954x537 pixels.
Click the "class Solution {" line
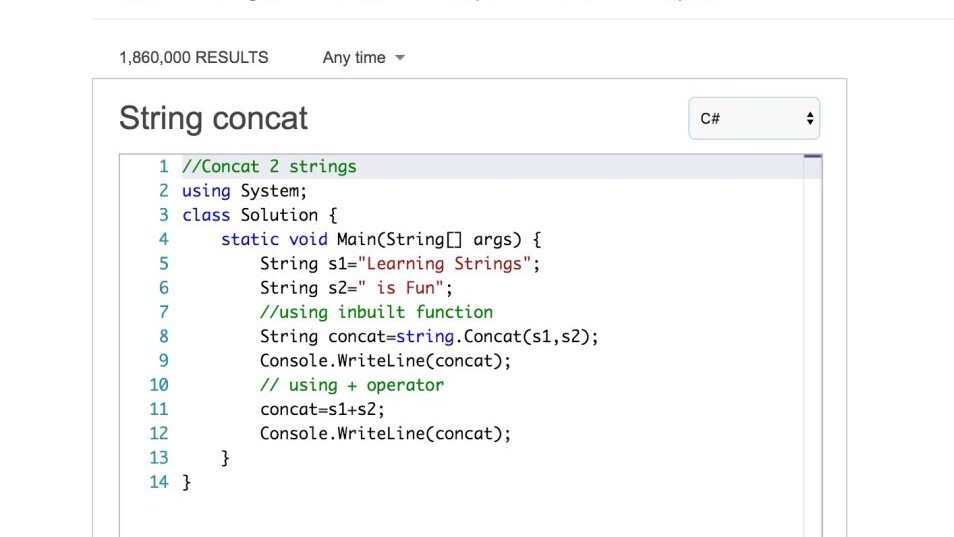(260, 215)
